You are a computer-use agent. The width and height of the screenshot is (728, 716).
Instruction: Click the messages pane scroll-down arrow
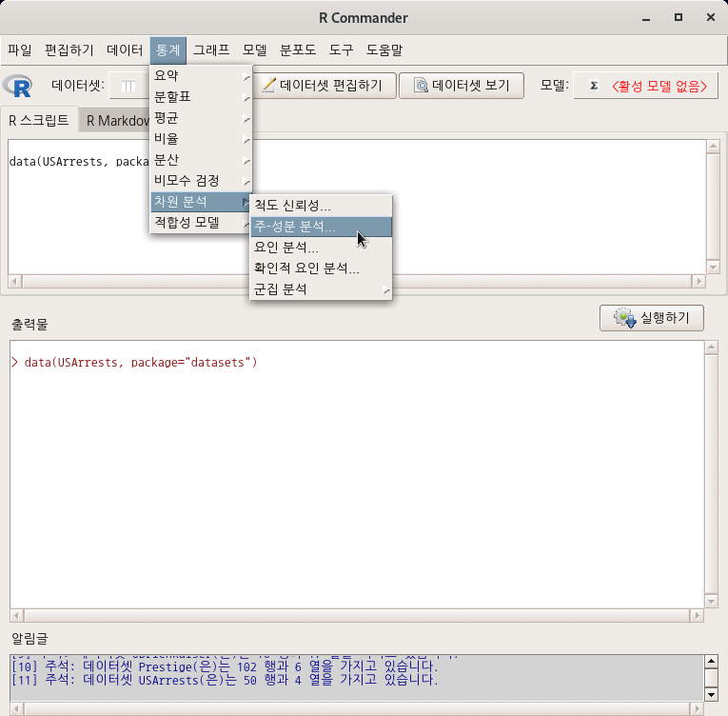711,695
